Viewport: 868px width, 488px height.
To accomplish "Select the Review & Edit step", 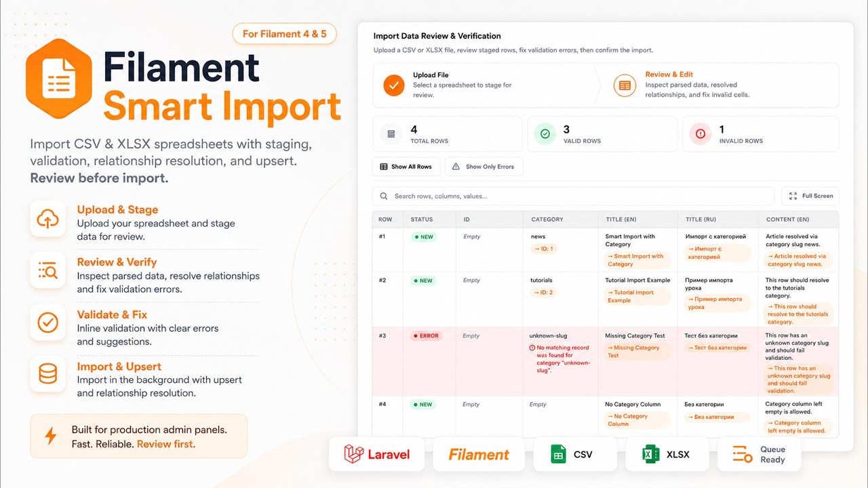I will [719, 85].
